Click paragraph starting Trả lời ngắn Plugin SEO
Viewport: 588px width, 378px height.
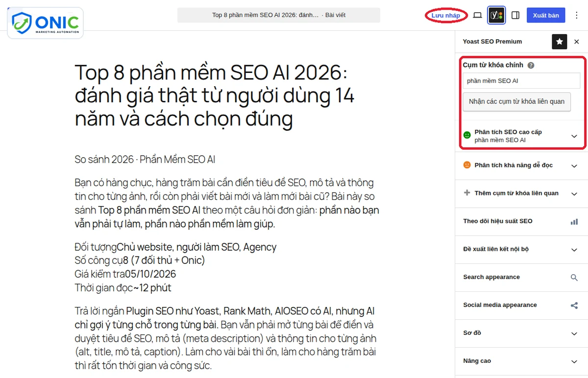point(226,338)
